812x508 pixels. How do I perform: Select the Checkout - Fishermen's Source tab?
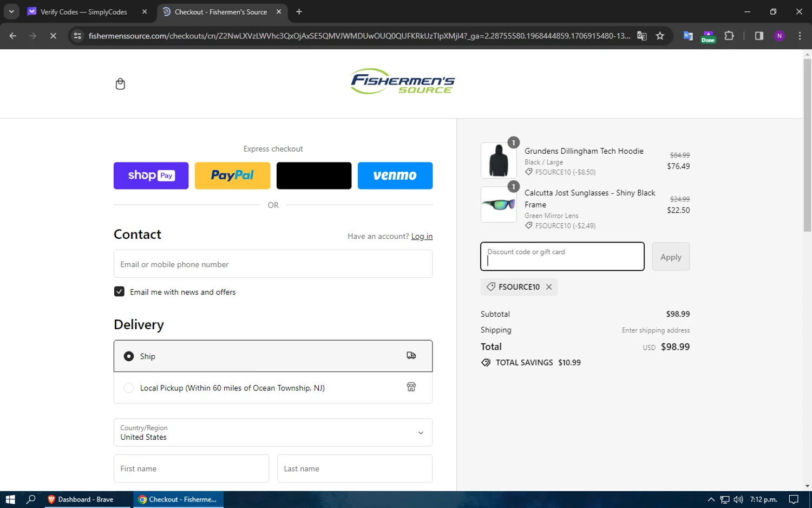(x=221, y=12)
